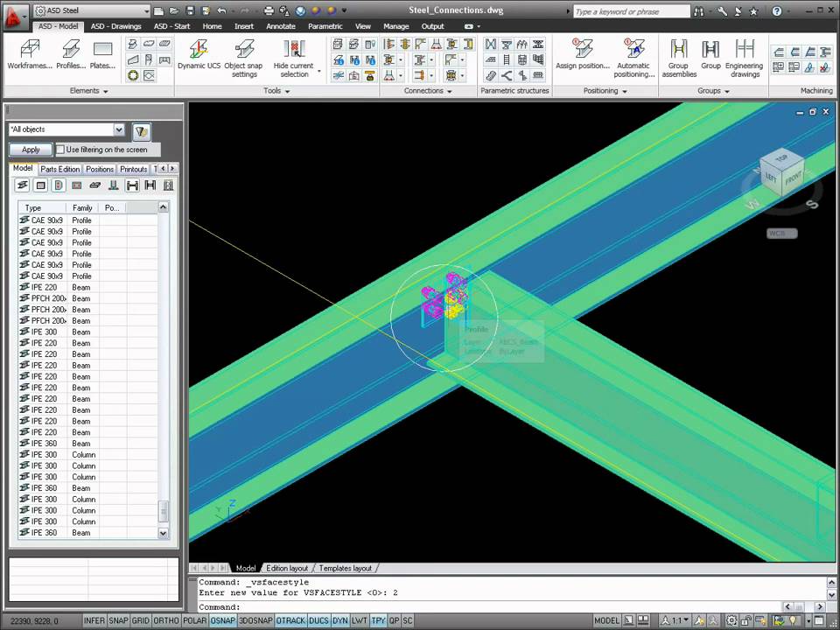The height and width of the screenshot is (630, 840).
Task: Expand the Elements panel
Action: [88, 91]
